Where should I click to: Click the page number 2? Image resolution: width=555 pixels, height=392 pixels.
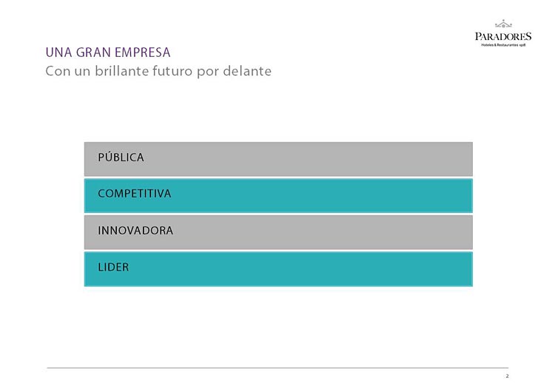[x=507, y=376]
